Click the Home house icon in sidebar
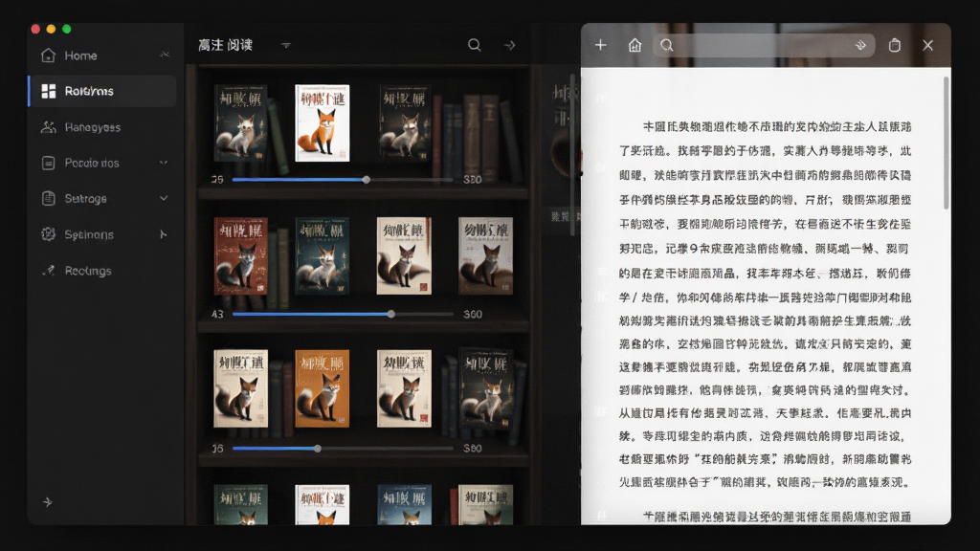Viewport: 980px width, 551px height. pyautogui.click(x=48, y=55)
